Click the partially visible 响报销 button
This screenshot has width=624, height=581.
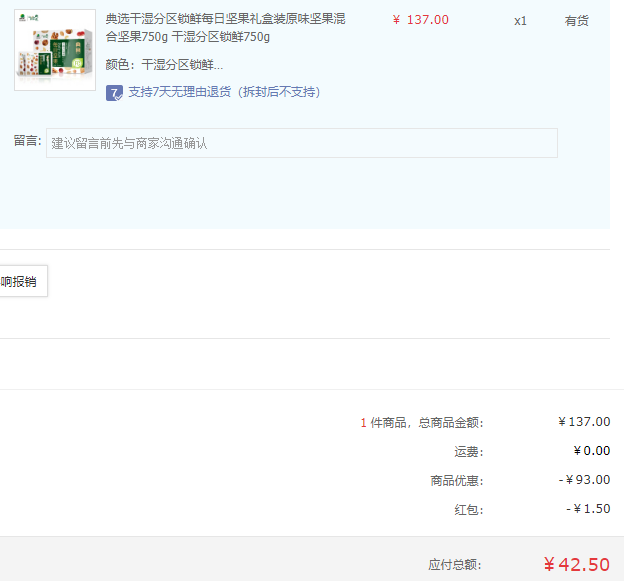click(x=20, y=282)
